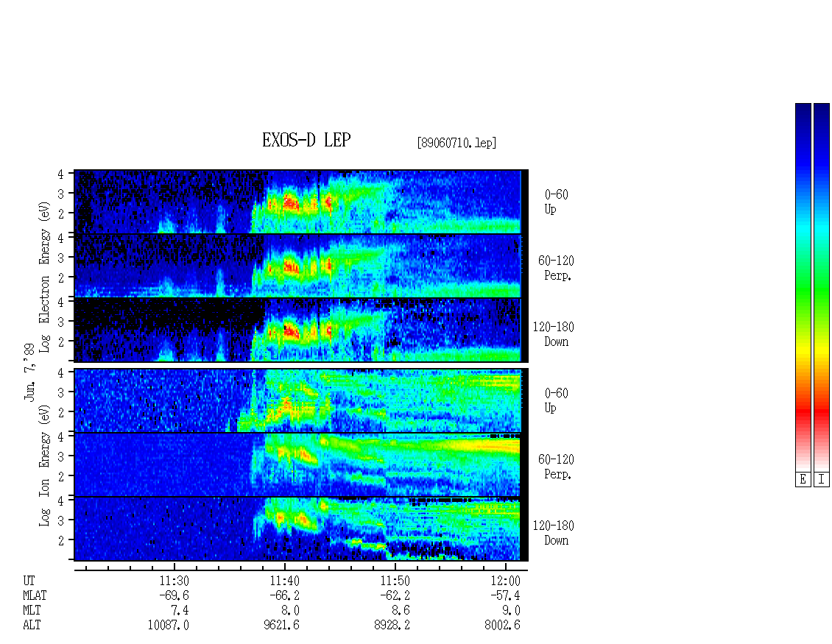
Task: Select the 11:50 UT time value
Action: (395, 581)
